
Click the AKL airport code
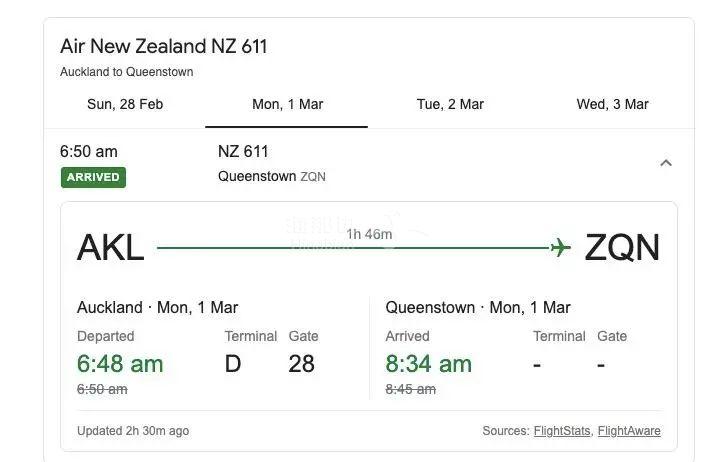(x=110, y=248)
